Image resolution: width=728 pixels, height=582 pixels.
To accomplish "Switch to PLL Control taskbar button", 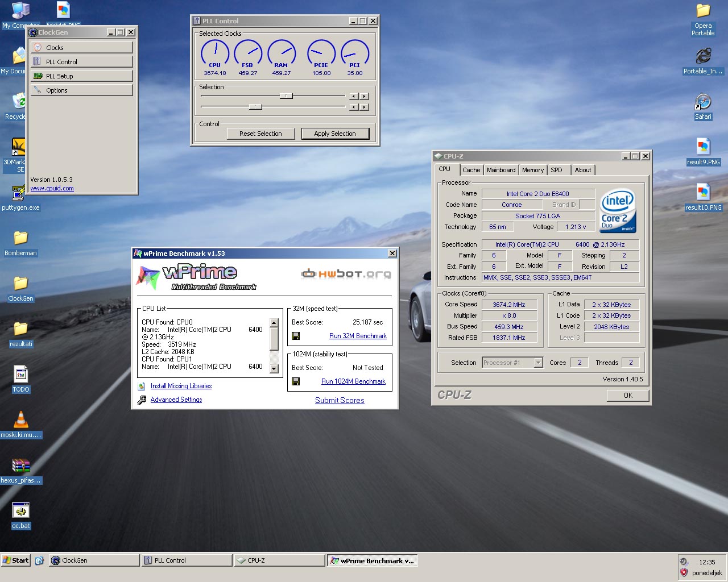I will [187, 560].
